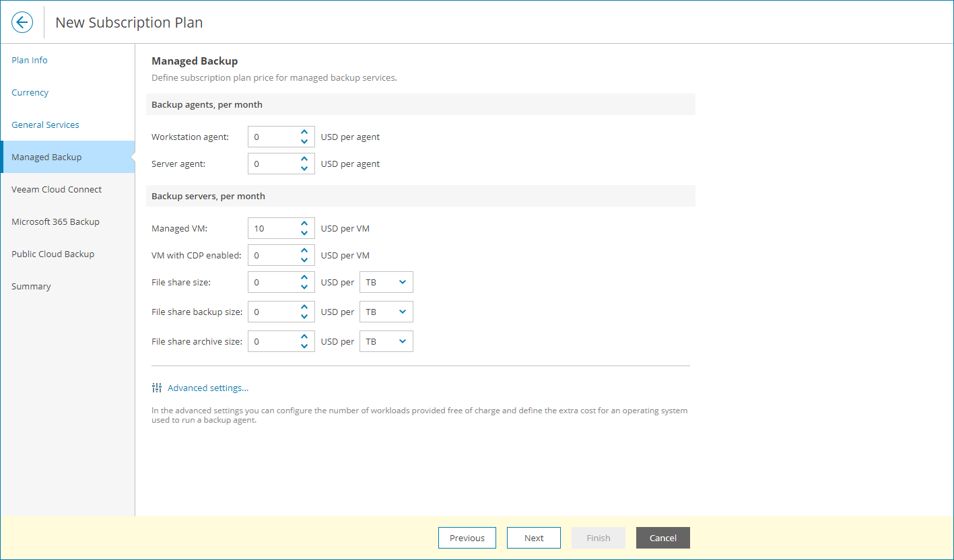954x560 pixels.
Task: Switch to Microsoft 365 Backup step
Action: tap(55, 222)
